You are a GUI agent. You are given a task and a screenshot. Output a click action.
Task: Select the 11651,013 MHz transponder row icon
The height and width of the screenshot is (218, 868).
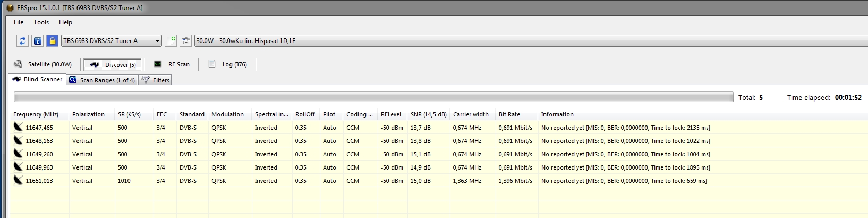pyautogui.click(x=18, y=180)
